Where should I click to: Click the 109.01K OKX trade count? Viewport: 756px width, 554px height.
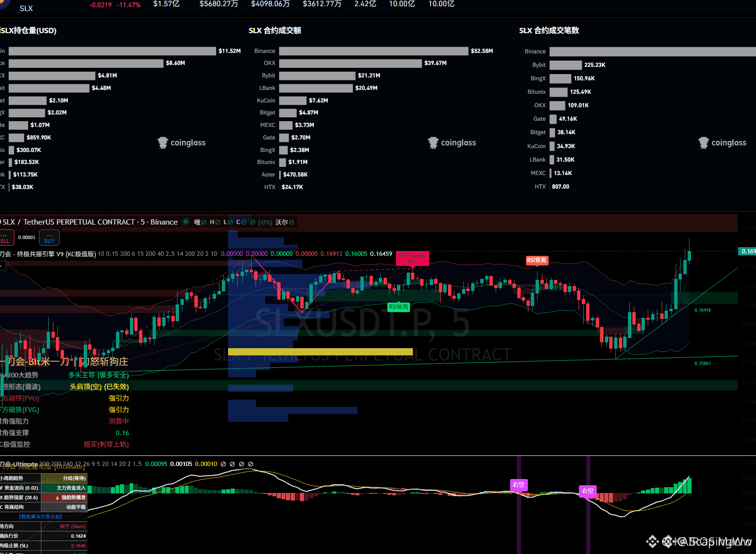click(578, 105)
